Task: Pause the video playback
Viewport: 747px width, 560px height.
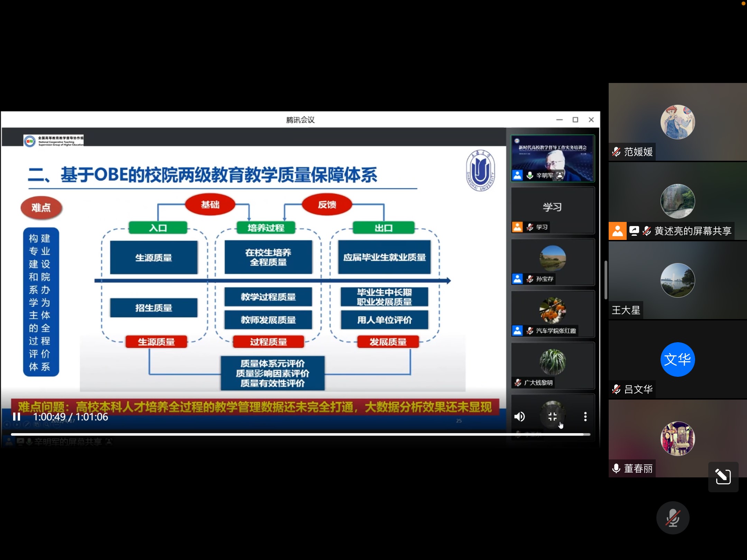Action: click(x=17, y=417)
